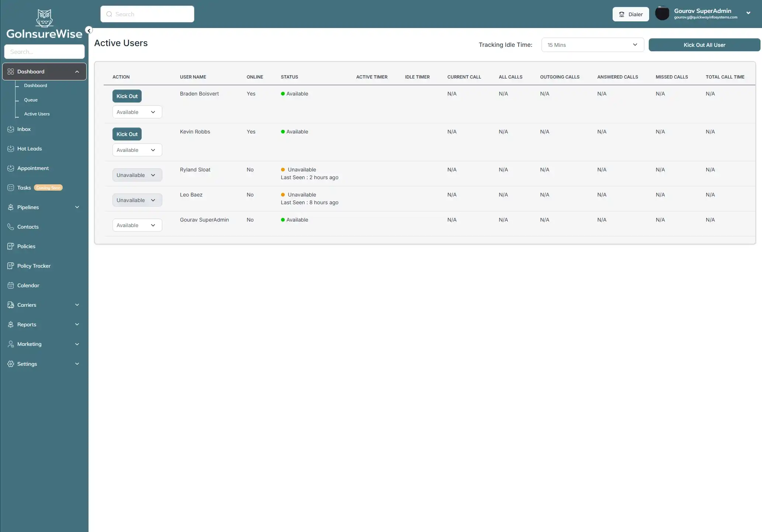The width and height of the screenshot is (762, 532).
Task: Click the Inbox icon in the sidebar
Action: [x=11, y=129]
